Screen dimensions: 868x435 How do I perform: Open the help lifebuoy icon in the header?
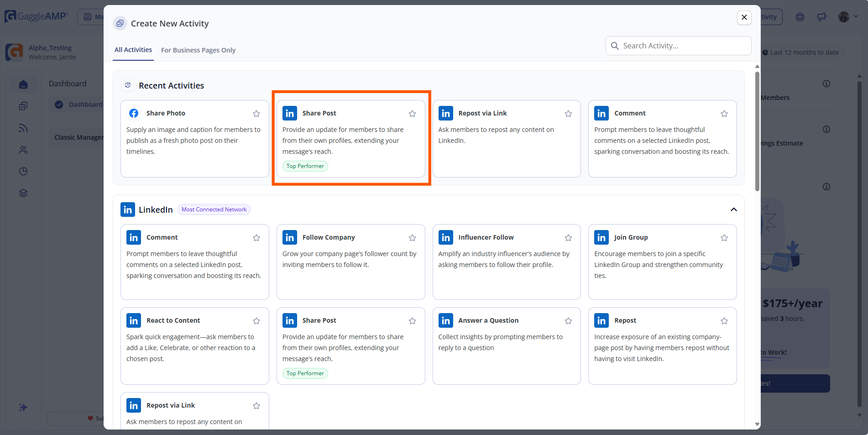click(x=800, y=17)
